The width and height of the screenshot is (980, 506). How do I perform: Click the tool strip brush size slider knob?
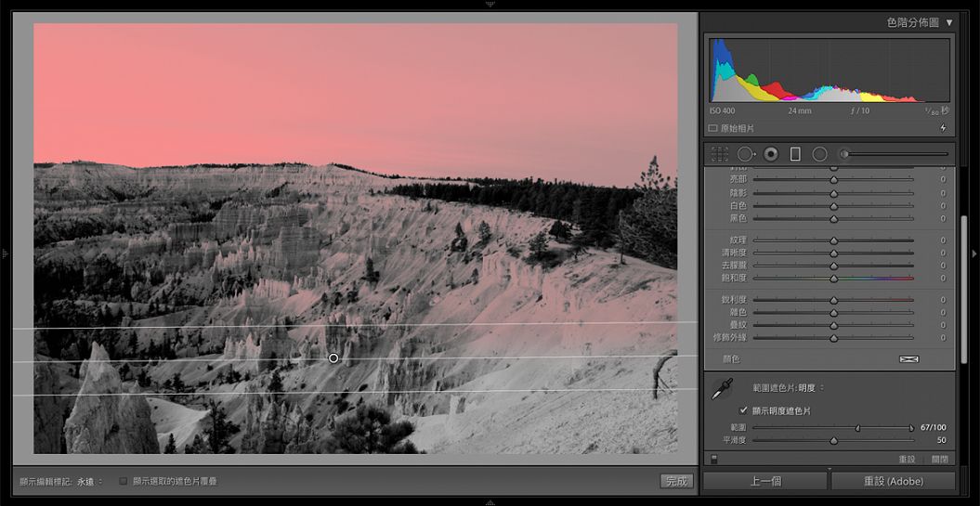point(845,154)
